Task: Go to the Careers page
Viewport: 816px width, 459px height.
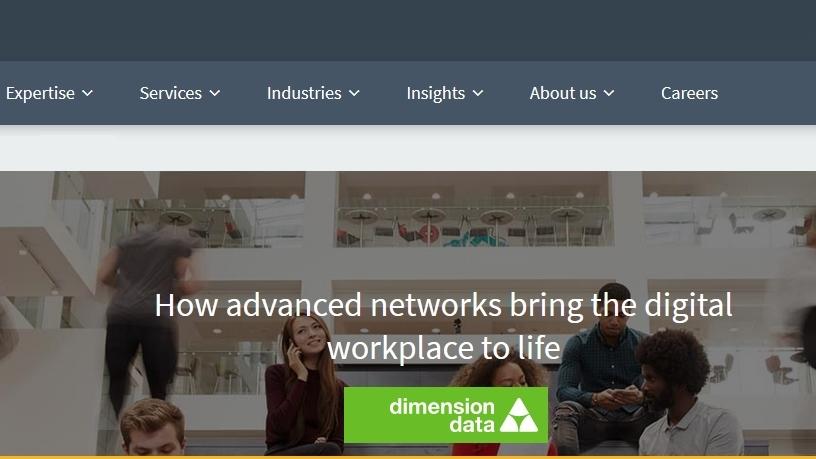Action: click(x=689, y=93)
